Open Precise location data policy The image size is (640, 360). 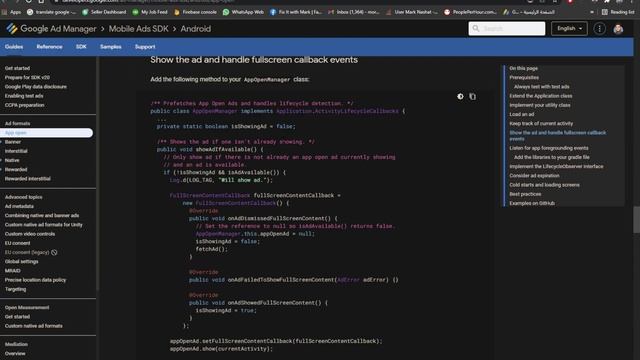pos(35,280)
